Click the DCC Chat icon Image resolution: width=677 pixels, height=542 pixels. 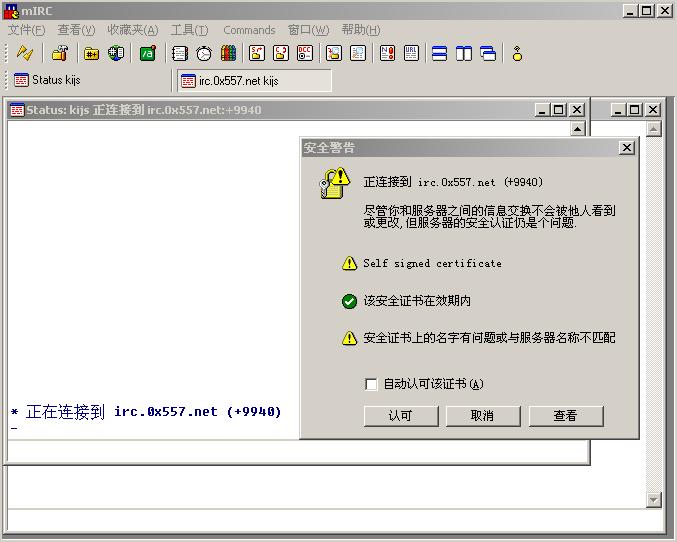281,54
